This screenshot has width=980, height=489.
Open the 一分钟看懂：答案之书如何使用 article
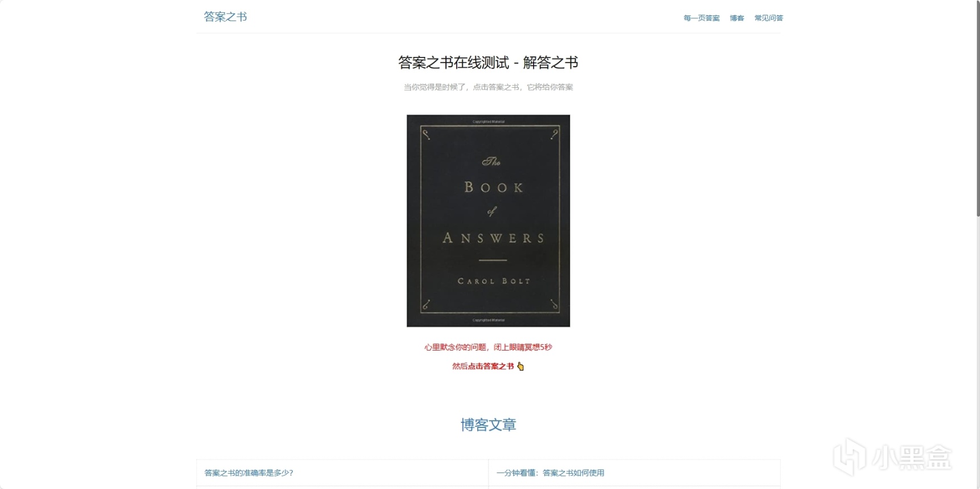(550, 473)
